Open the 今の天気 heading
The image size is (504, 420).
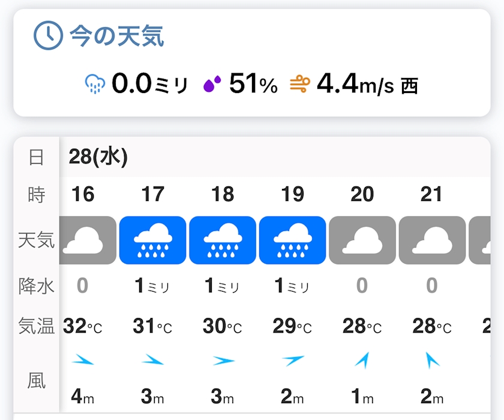[117, 37]
